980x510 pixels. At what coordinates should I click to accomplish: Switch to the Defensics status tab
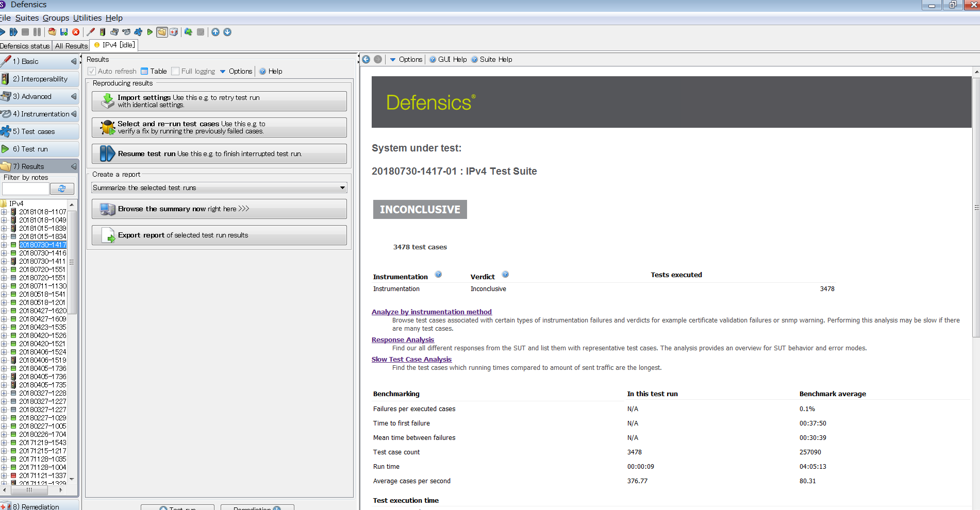pyautogui.click(x=25, y=46)
